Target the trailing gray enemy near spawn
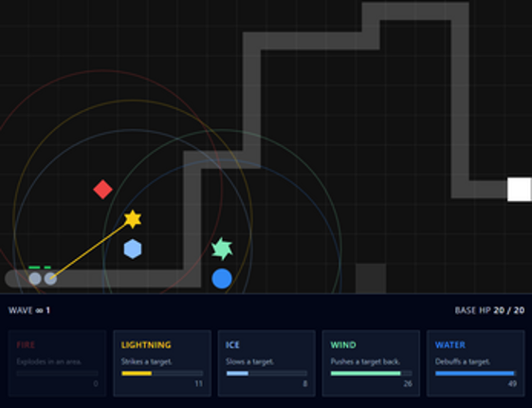 [35, 279]
